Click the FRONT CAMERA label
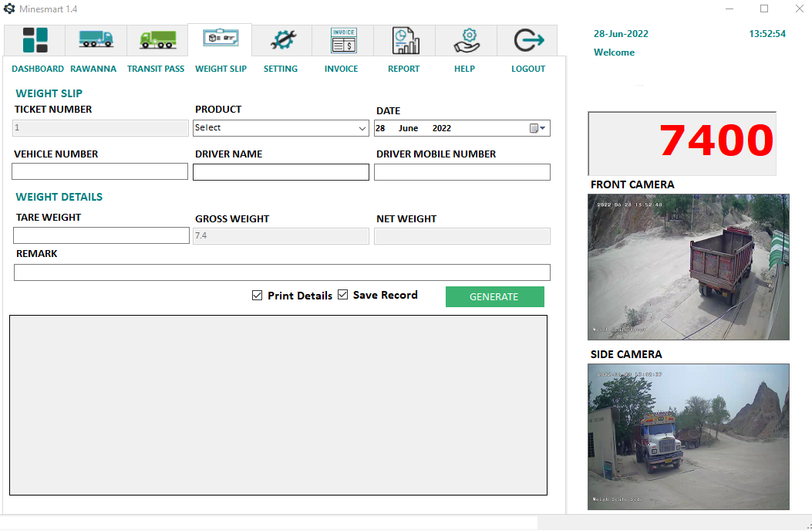 pos(632,184)
